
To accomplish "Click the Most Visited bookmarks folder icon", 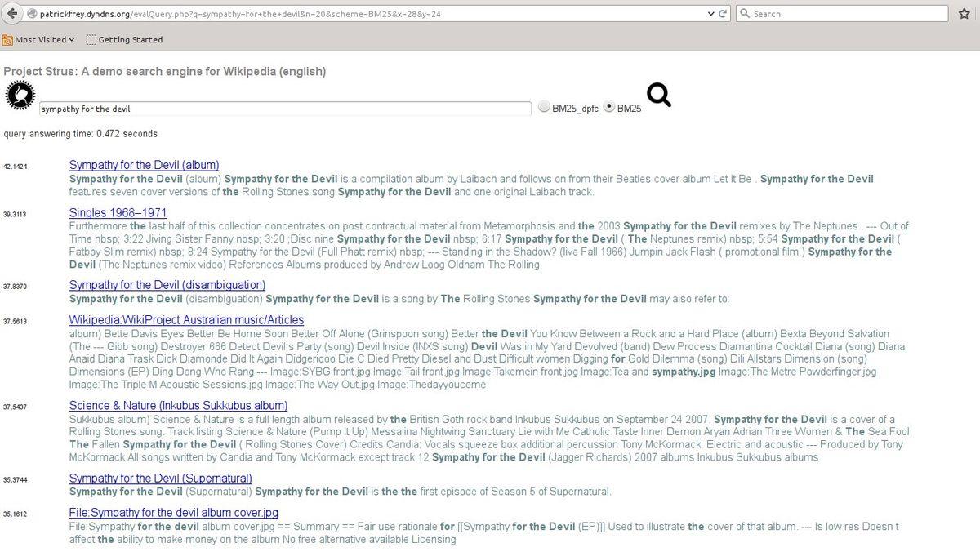I will click(7, 39).
